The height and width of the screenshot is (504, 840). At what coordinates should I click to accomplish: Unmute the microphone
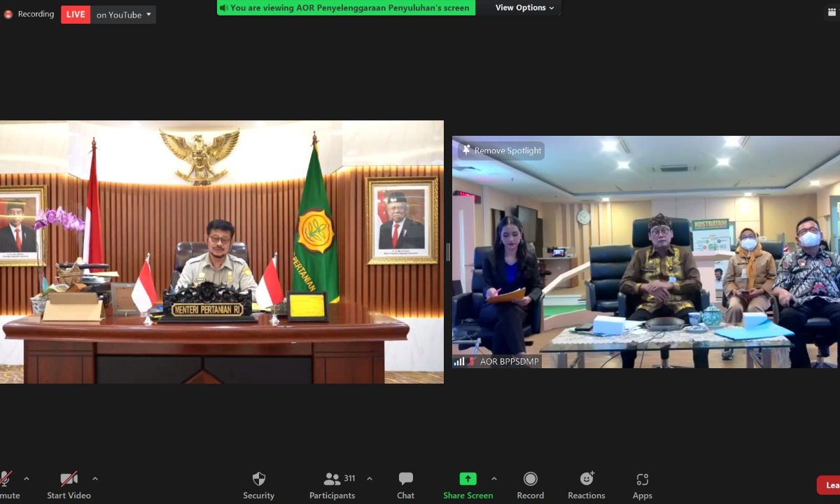(6, 479)
